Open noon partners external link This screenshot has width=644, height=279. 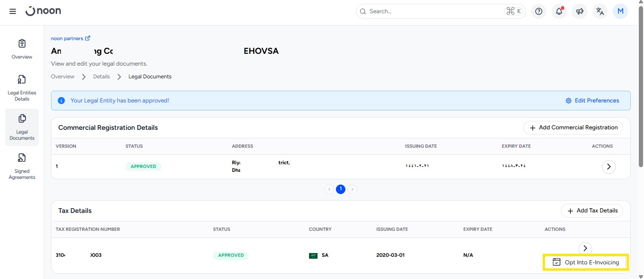click(x=70, y=39)
